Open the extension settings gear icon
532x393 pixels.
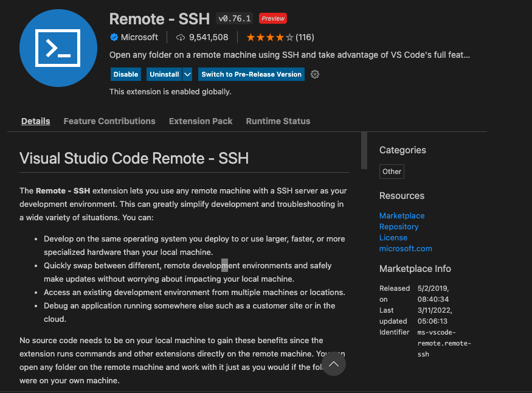point(314,74)
